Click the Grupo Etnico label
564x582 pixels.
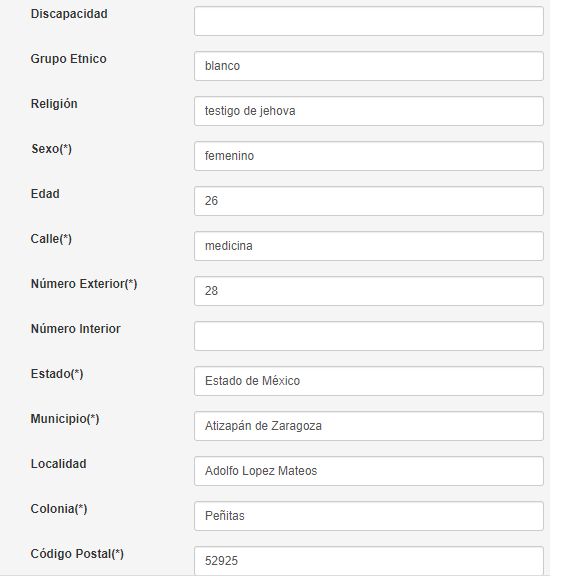(x=69, y=59)
